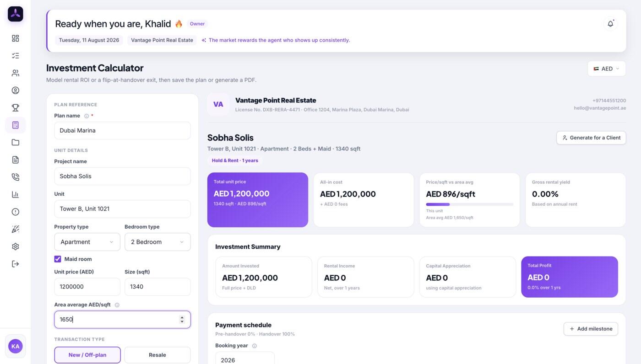Open the settings gear icon in sidebar

pyautogui.click(x=15, y=246)
